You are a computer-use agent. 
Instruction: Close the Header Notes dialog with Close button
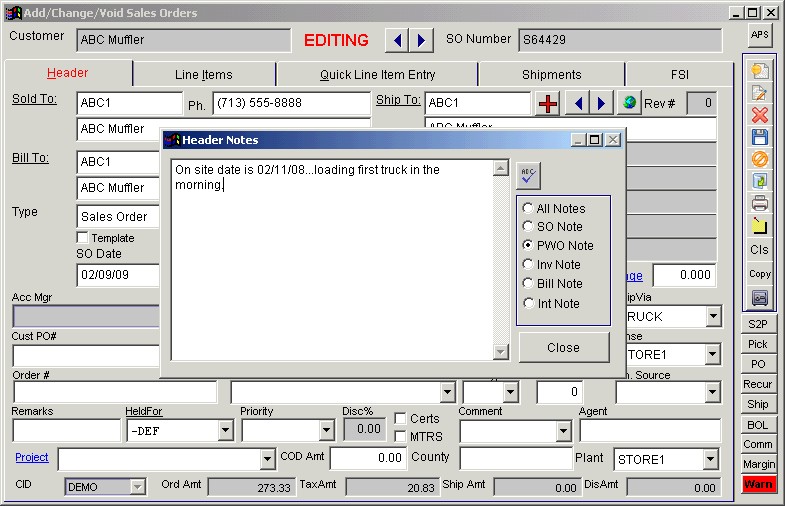[563, 348]
